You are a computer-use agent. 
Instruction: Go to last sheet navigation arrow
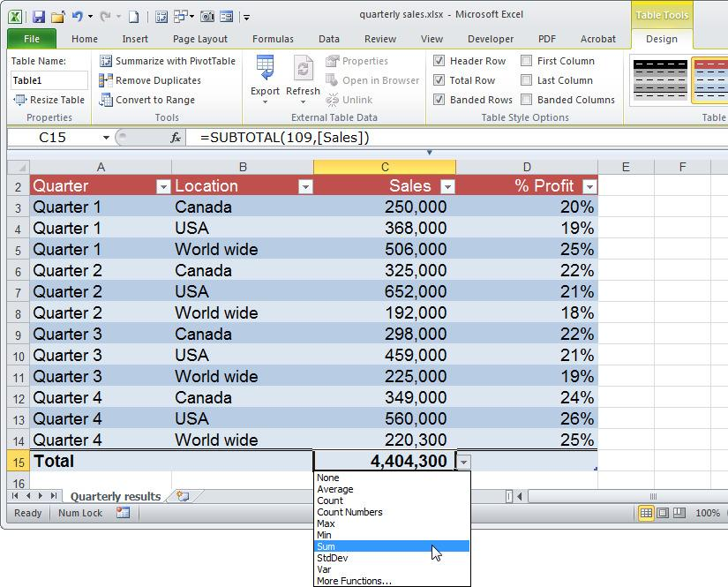coord(54,496)
